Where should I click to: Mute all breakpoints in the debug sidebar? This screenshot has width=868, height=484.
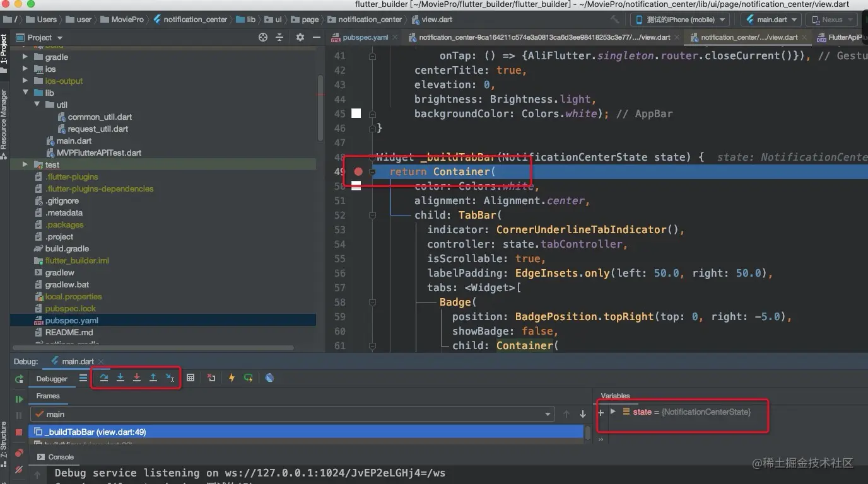(x=19, y=470)
